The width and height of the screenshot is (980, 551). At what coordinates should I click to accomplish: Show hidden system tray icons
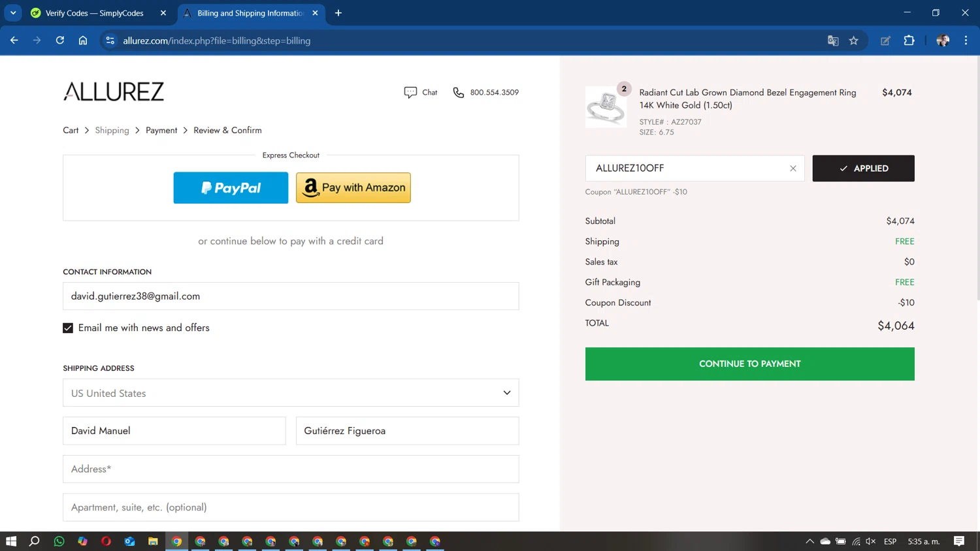coord(809,541)
